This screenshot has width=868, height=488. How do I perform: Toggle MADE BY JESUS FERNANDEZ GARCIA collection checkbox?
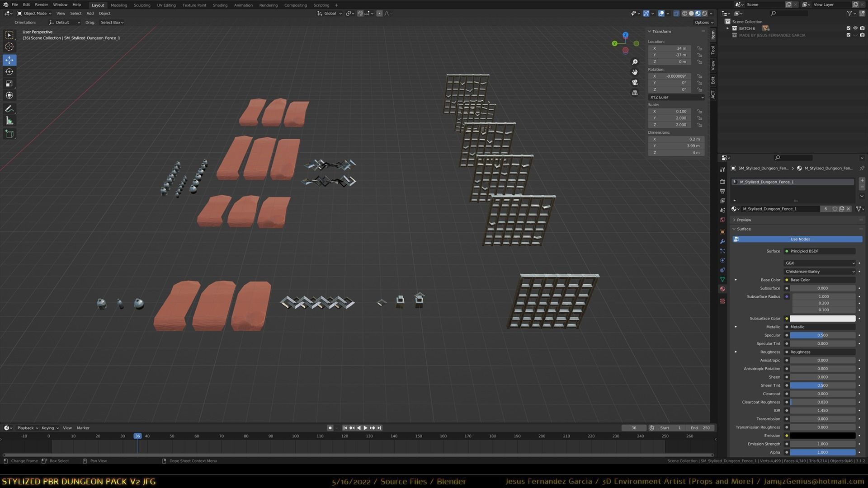848,35
